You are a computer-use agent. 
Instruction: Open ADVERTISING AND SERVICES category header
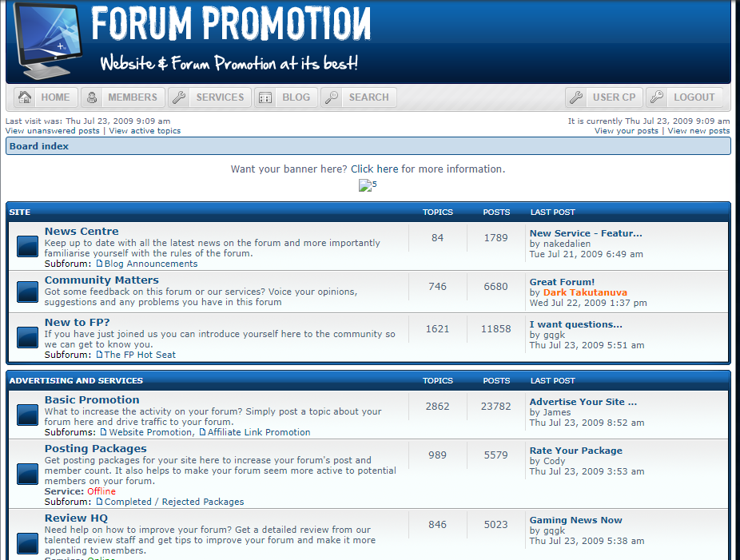76,380
